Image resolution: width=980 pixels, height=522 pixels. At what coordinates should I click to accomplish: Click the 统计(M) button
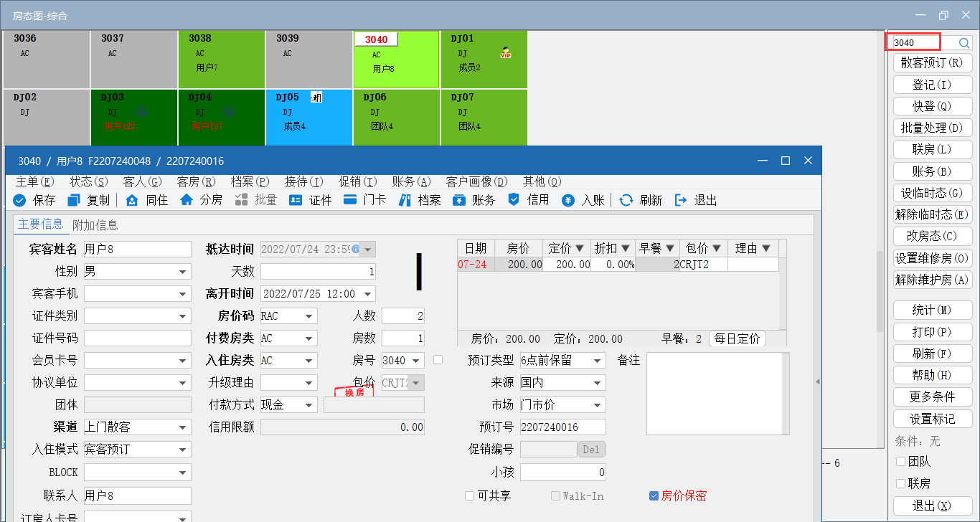coord(933,310)
